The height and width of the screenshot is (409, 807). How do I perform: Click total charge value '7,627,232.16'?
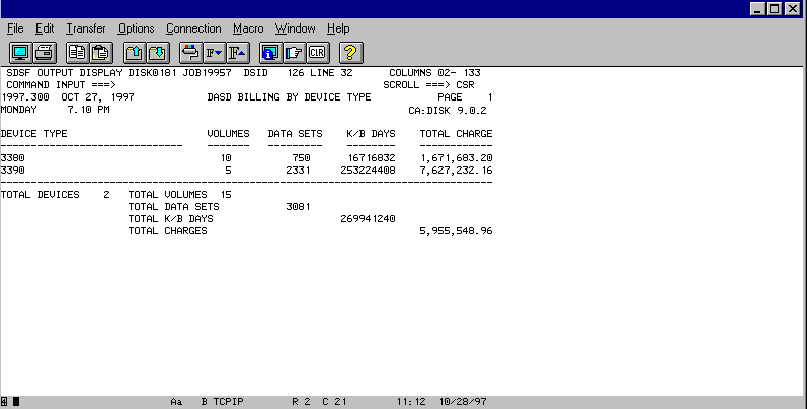[456, 170]
